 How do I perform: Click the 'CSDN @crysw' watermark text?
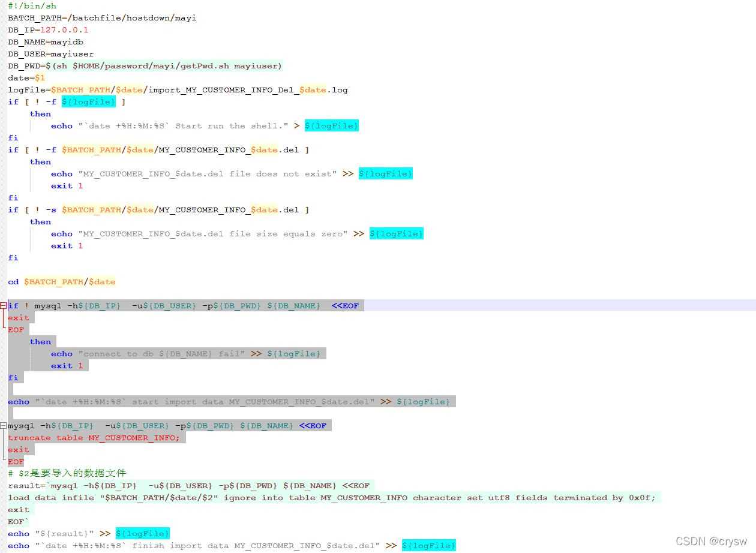(711, 541)
